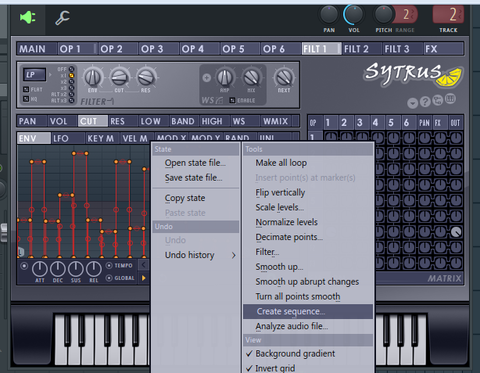Select the HIGH articulation target tab

pos(215,121)
